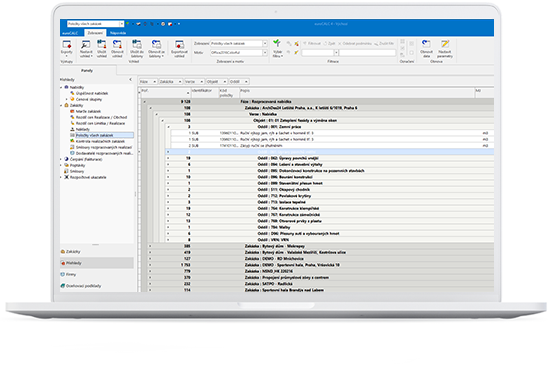Expand the Zakázka DEMO - RD Mnichovice row
Image resolution: width=550 pixels, height=382 pixels.
pyautogui.click(x=150, y=259)
